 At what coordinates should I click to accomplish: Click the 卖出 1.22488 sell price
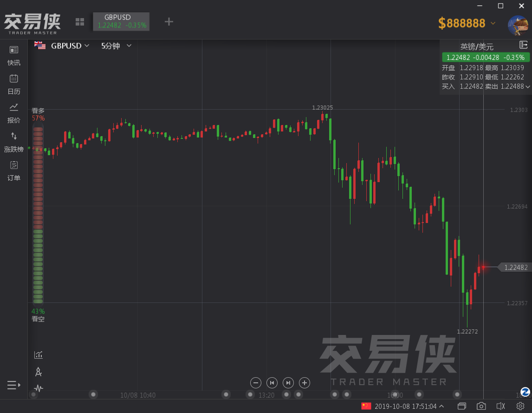tap(504, 86)
